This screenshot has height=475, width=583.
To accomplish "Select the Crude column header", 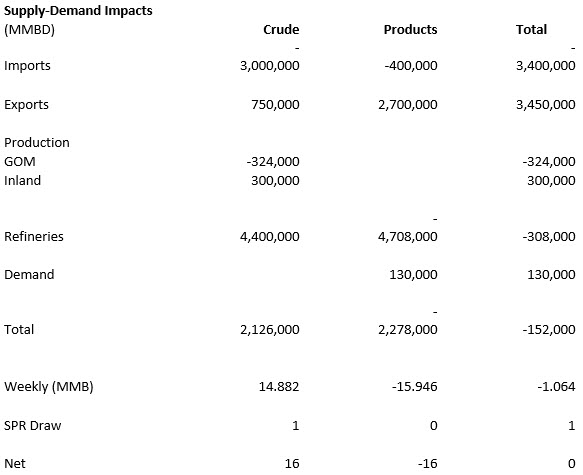I will pyautogui.click(x=281, y=29).
